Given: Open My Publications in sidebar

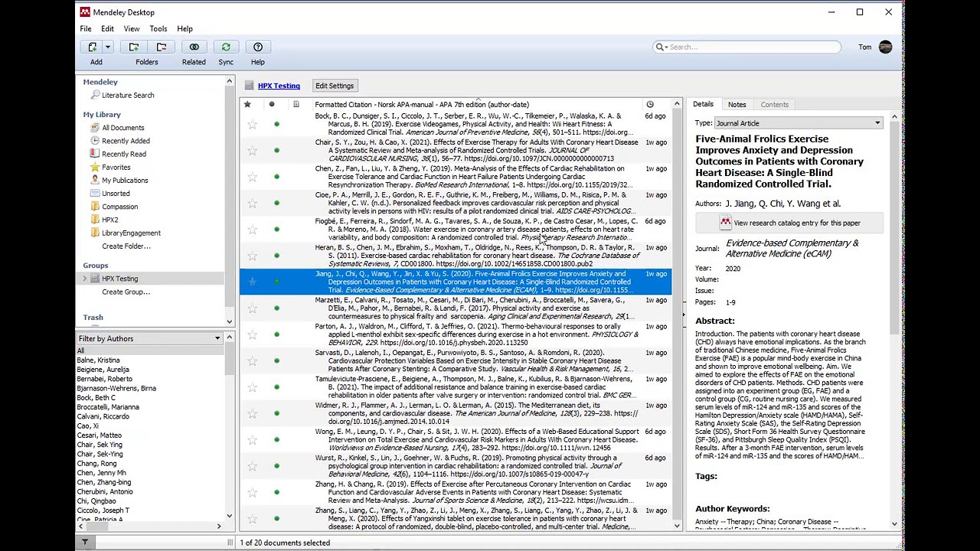Looking at the screenshot, I should 125,180.
